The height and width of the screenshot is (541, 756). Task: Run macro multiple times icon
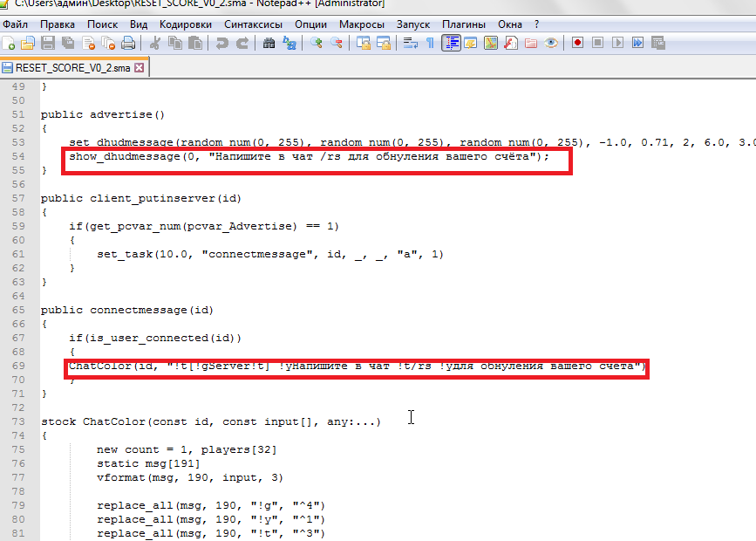click(x=638, y=43)
